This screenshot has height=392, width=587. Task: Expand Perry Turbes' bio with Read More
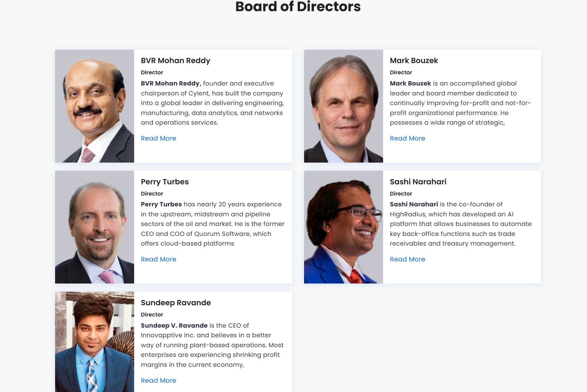tap(158, 259)
